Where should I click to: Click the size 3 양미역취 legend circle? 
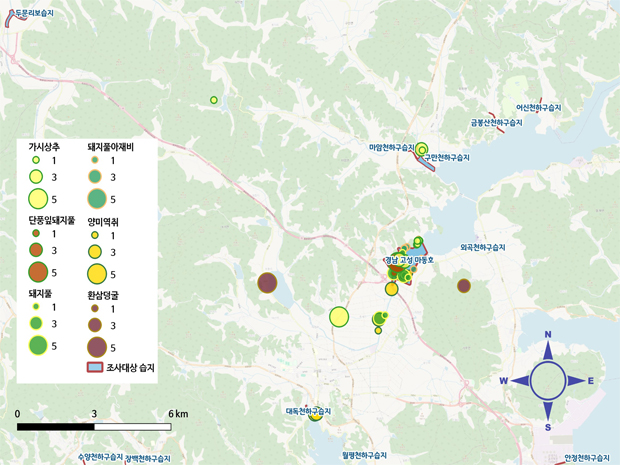click(96, 251)
